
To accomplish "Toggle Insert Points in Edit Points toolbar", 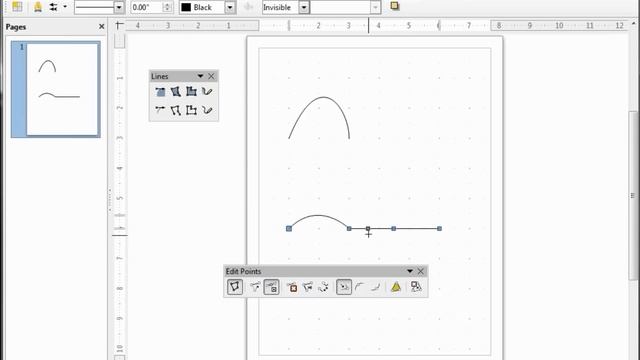I will click(271, 287).
